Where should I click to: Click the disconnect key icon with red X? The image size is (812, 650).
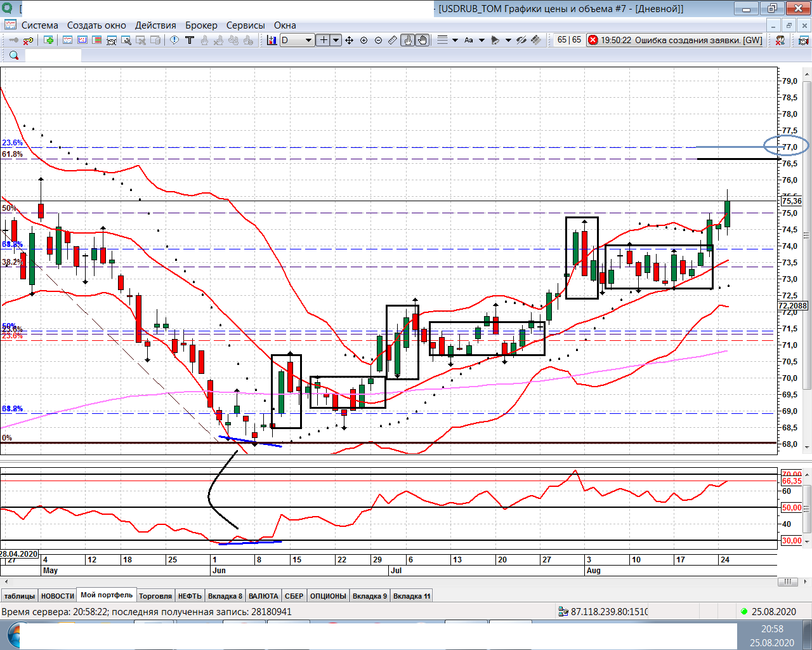pyautogui.click(x=28, y=40)
